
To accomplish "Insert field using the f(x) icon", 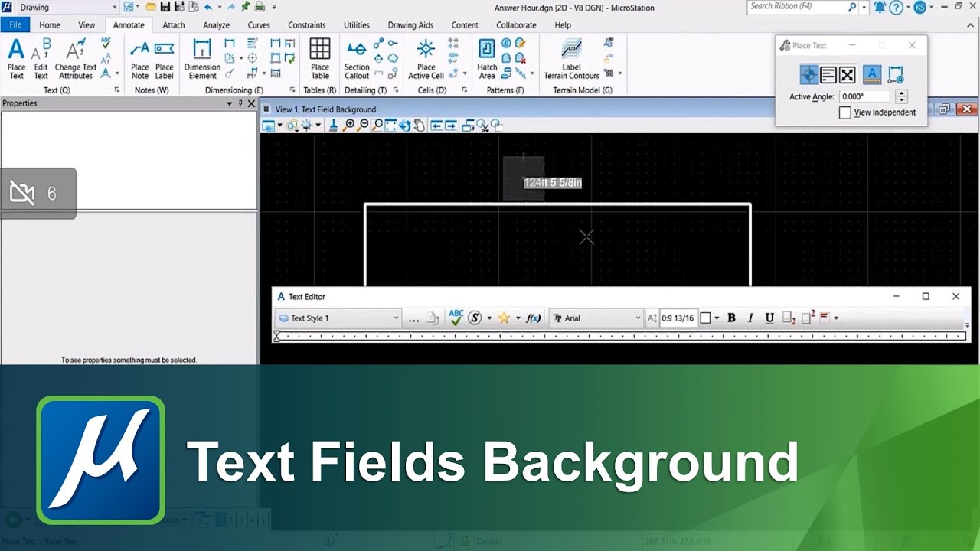I will pyautogui.click(x=534, y=318).
